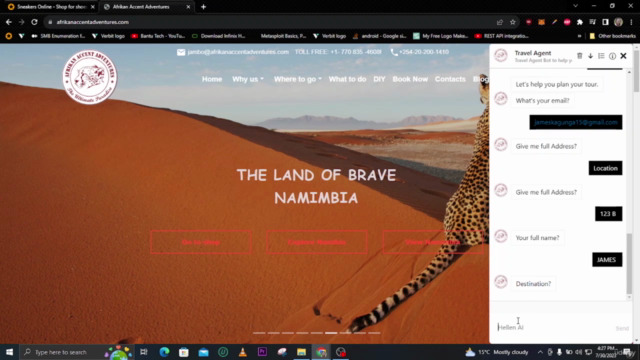The image size is (640, 360).
Task: Send the chat message
Action: [x=622, y=328]
